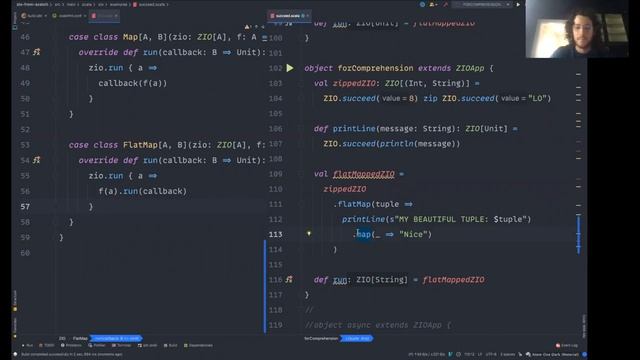Screen dimensions: 640x360
Task: Click callback(f(a)) on line 49
Action: click(x=133, y=83)
